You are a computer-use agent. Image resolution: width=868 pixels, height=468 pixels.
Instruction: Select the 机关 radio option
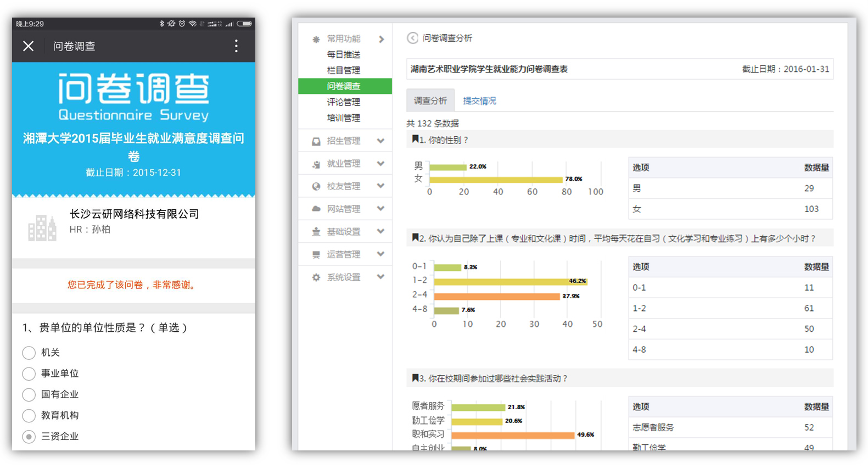29,353
